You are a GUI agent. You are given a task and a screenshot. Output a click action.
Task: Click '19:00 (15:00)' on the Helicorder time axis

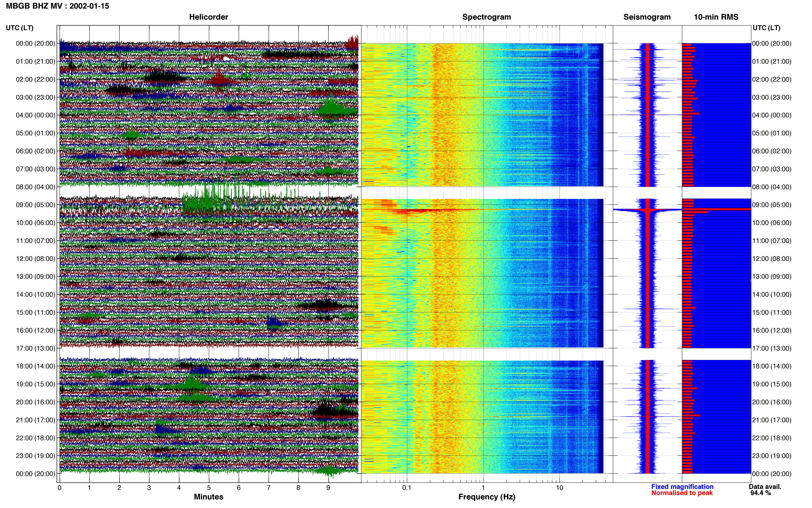(x=36, y=384)
